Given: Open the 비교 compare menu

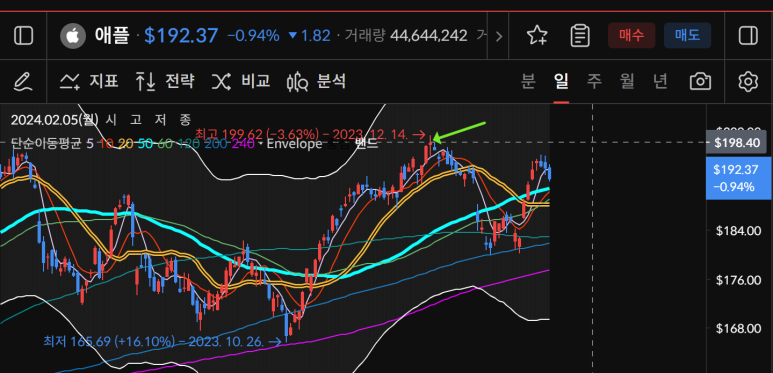Looking at the screenshot, I should pos(241,81).
